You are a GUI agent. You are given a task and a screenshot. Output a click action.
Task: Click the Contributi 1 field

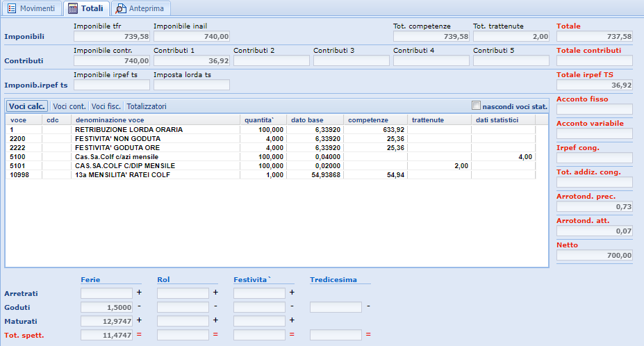pyautogui.click(x=191, y=61)
